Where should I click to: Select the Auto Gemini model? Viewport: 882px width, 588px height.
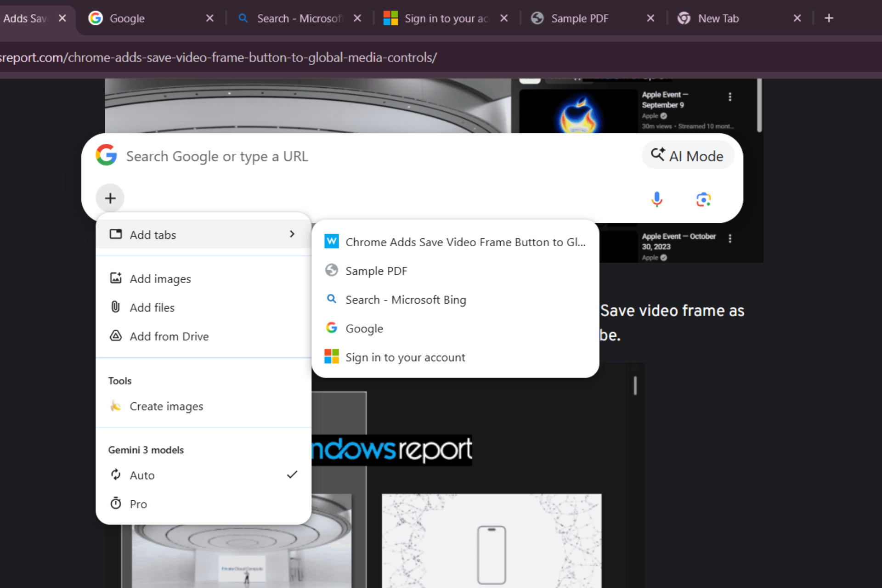coord(204,475)
